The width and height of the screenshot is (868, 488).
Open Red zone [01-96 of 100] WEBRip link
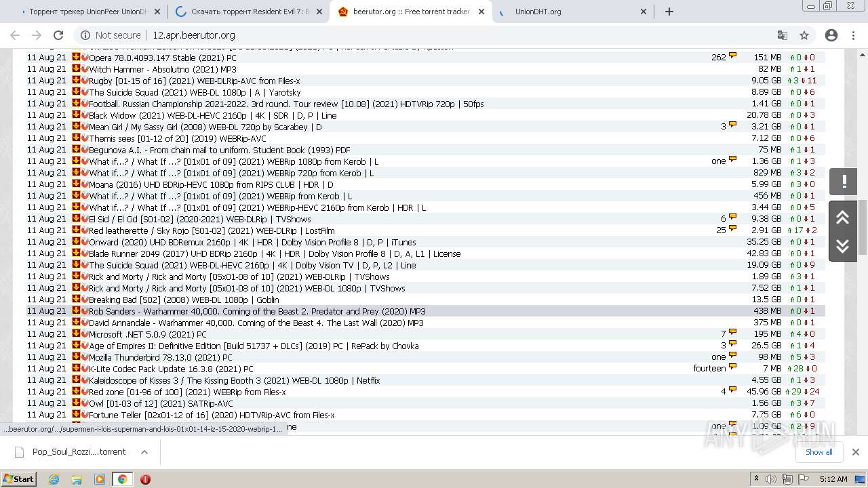point(187,392)
